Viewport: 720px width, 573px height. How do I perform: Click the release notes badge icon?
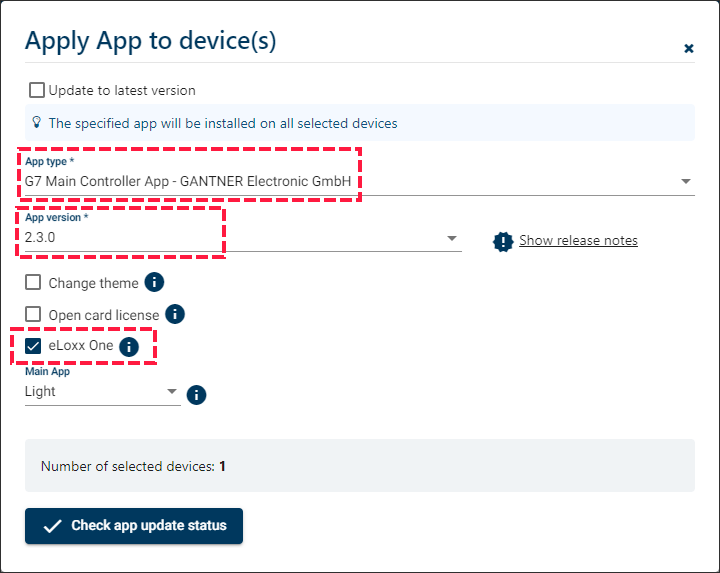(x=503, y=241)
